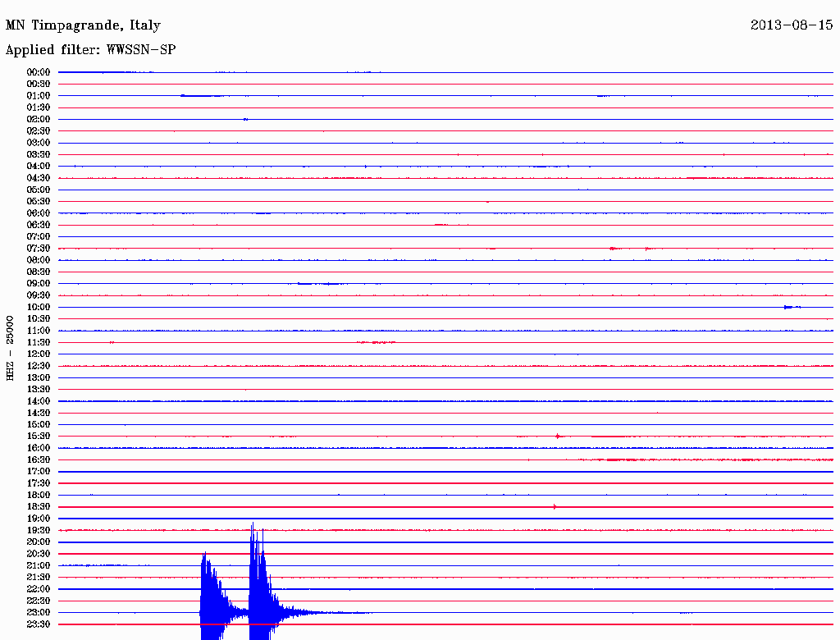
Task: Click the '15:30' time label
Action: pos(38,437)
